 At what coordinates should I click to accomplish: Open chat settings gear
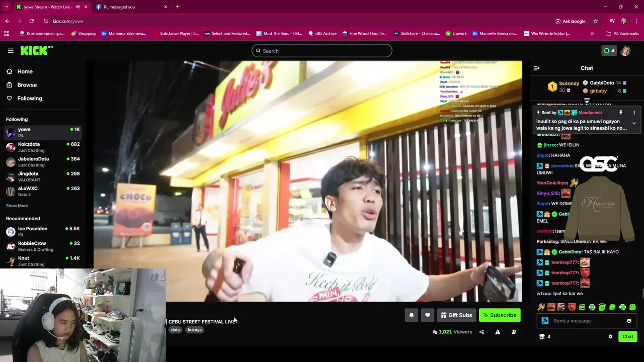pos(610,336)
